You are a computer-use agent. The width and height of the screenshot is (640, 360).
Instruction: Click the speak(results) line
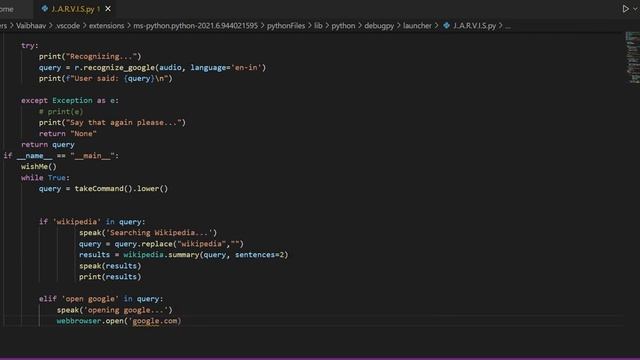110,266
